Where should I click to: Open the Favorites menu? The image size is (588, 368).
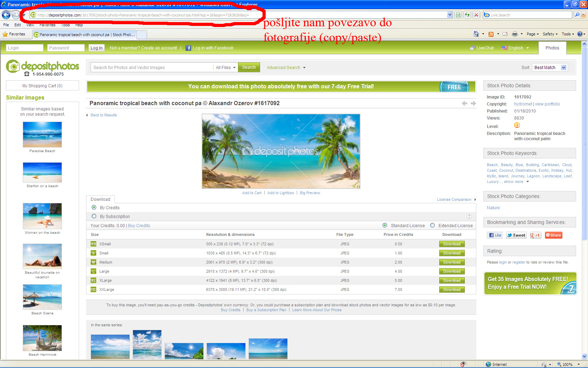tap(47, 25)
